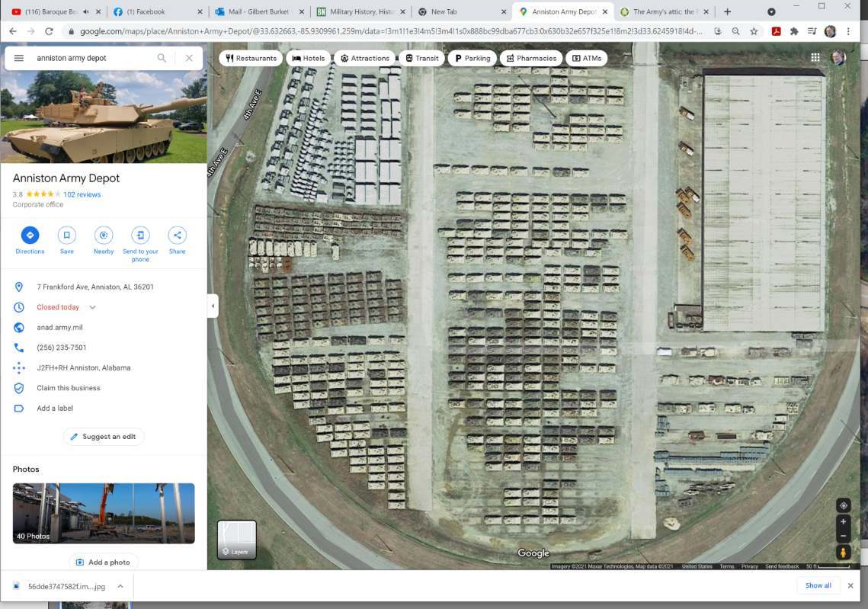
Task: Open the Google Maps hamburger menu
Action: point(19,58)
